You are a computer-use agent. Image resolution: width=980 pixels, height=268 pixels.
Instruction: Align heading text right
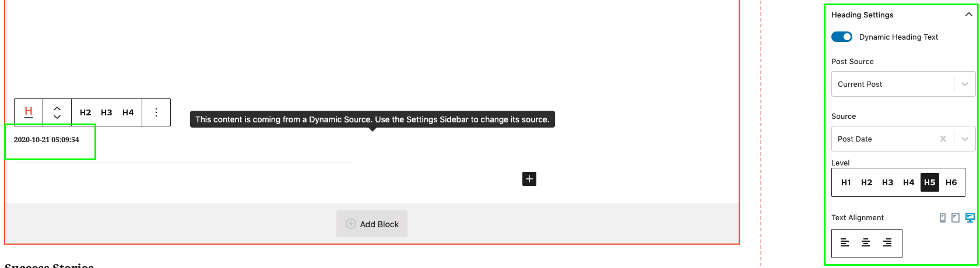[x=887, y=243]
